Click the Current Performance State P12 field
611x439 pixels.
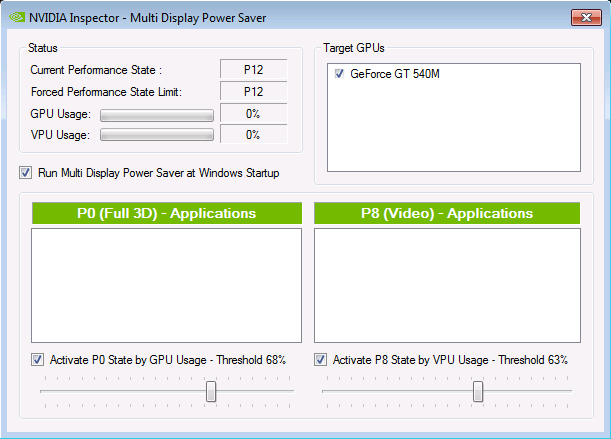(x=254, y=69)
